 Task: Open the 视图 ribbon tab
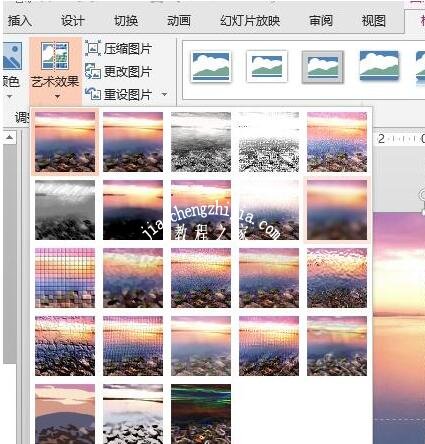tap(374, 21)
